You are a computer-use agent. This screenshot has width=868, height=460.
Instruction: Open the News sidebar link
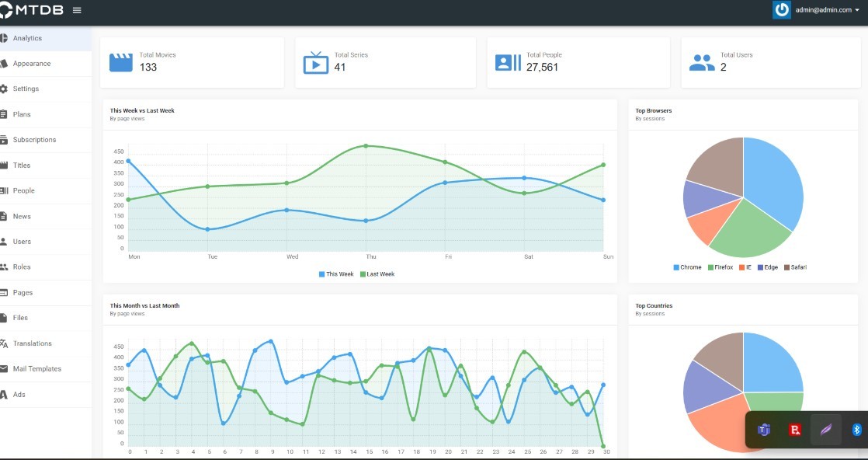pos(45,216)
